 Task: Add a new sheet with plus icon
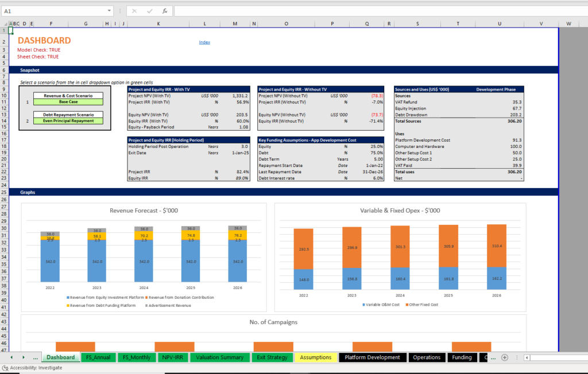[505, 357]
